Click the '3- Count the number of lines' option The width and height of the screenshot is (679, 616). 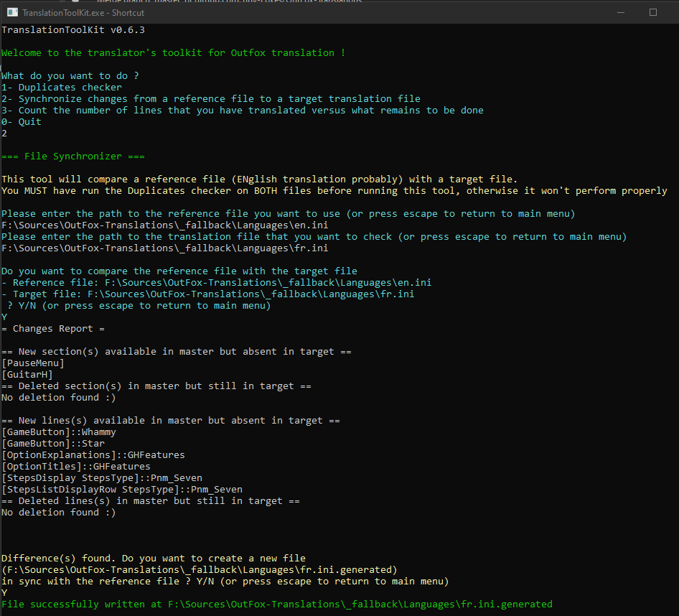(243, 110)
